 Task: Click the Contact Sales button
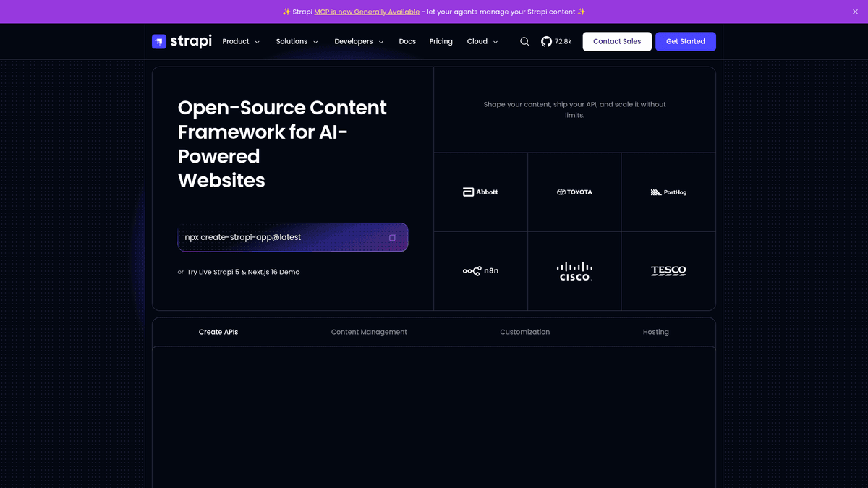tap(617, 41)
